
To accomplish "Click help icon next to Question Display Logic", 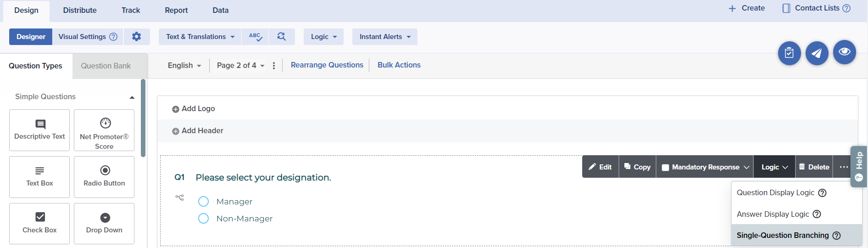I will [x=822, y=193].
